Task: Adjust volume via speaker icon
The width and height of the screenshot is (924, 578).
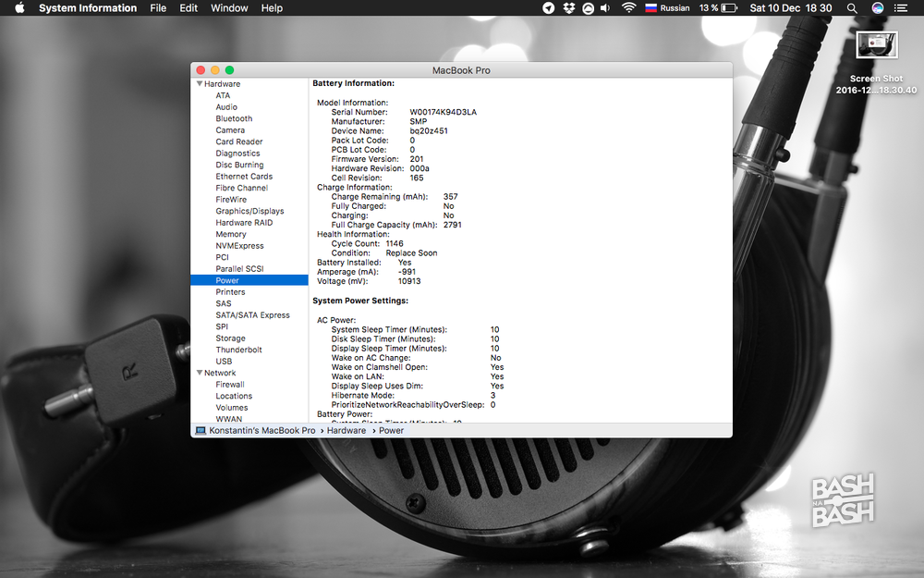Action: [x=605, y=7]
